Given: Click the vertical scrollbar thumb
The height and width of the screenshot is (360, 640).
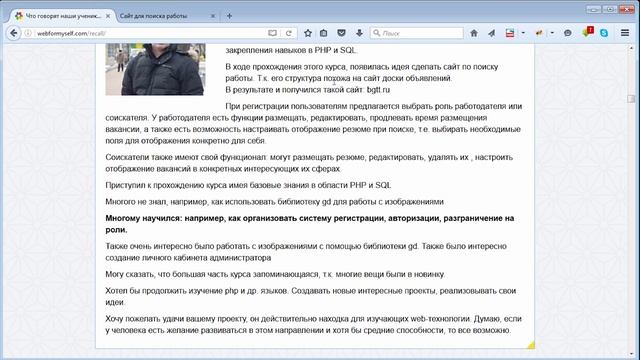Looking at the screenshot, I should [631, 99].
